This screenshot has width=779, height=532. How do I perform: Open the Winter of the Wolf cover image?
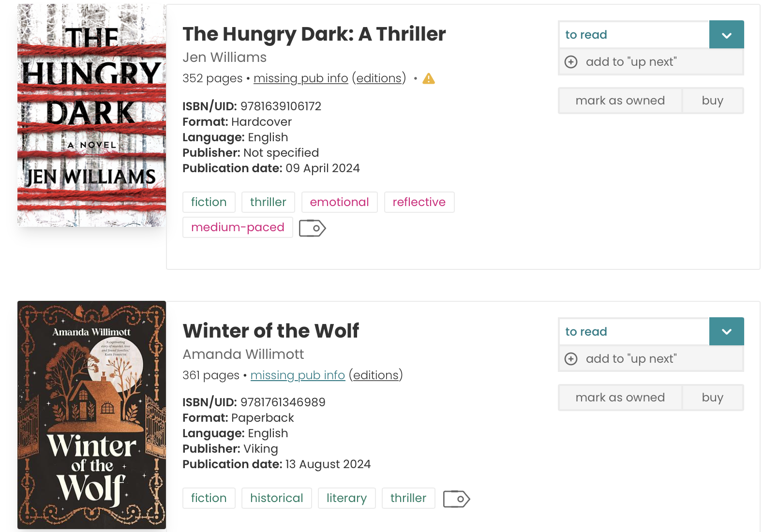click(91, 414)
